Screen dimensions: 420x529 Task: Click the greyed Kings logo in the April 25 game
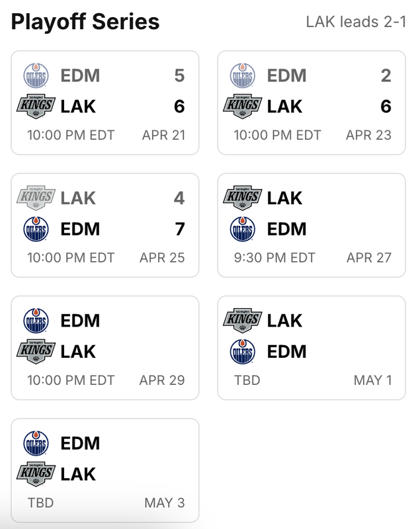(x=36, y=198)
